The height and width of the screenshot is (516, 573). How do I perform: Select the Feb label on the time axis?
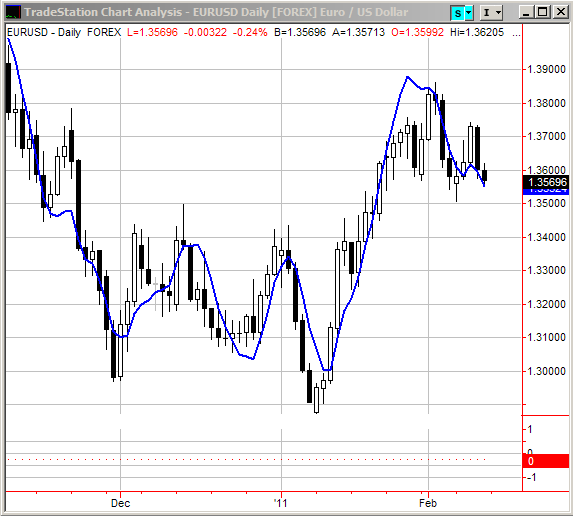[428, 503]
